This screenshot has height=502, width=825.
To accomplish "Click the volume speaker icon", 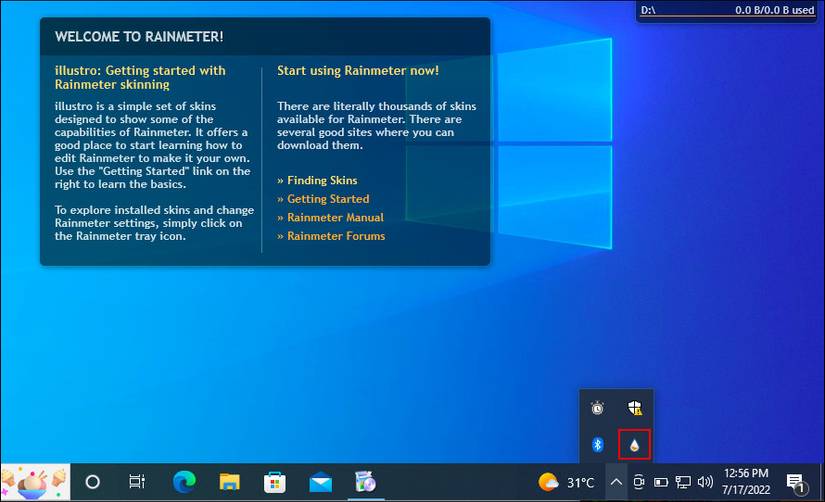I will pos(705,482).
